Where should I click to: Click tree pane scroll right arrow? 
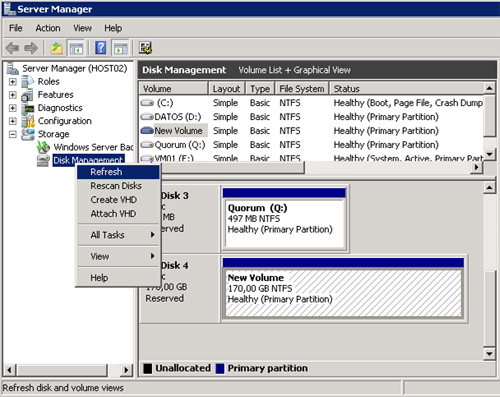[126, 370]
